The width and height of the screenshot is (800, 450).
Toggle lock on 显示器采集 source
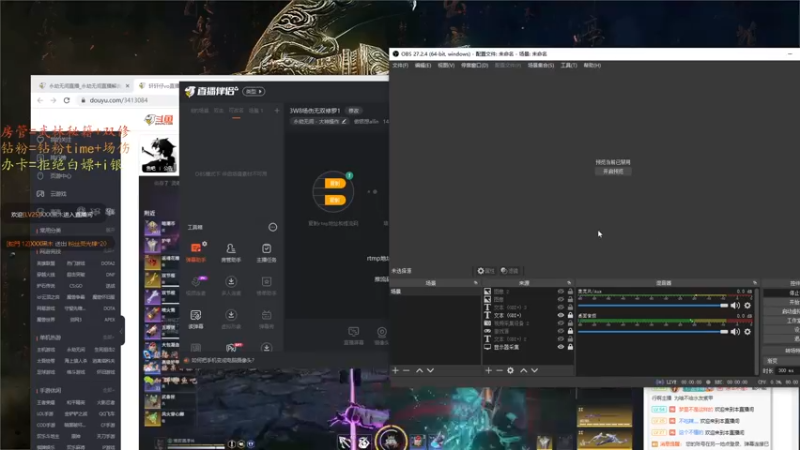point(570,347)
